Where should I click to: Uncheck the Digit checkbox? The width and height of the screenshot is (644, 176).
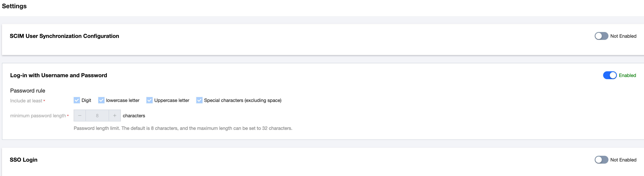pyautogui.click(x=77, y=100)
